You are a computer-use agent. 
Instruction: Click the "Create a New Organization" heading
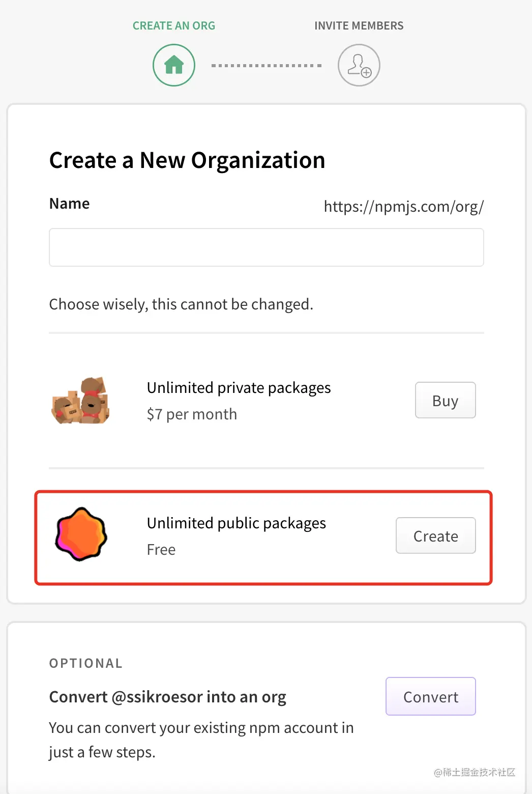point(187,160)
